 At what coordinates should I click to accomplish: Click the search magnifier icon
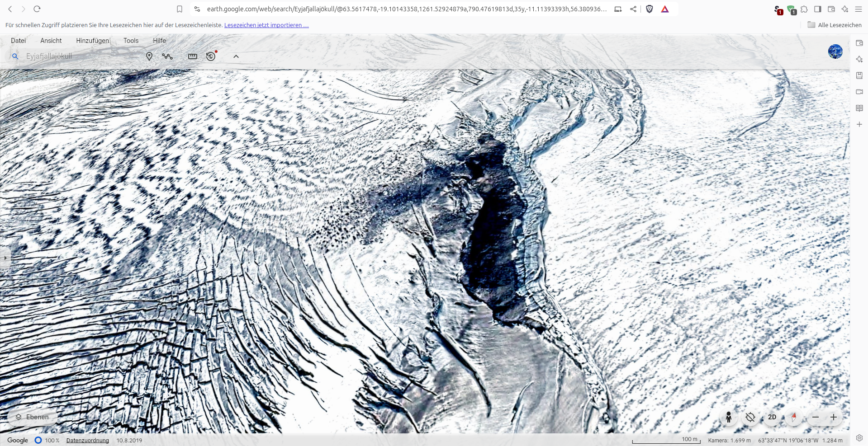[15, 56]
